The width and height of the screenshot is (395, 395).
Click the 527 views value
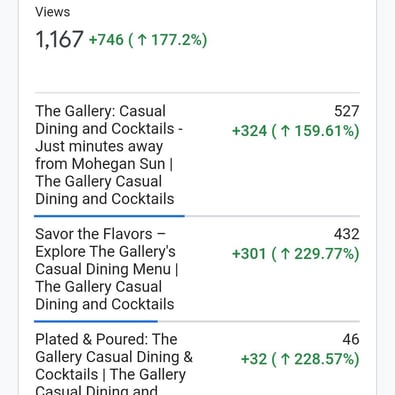pos(347,111)
